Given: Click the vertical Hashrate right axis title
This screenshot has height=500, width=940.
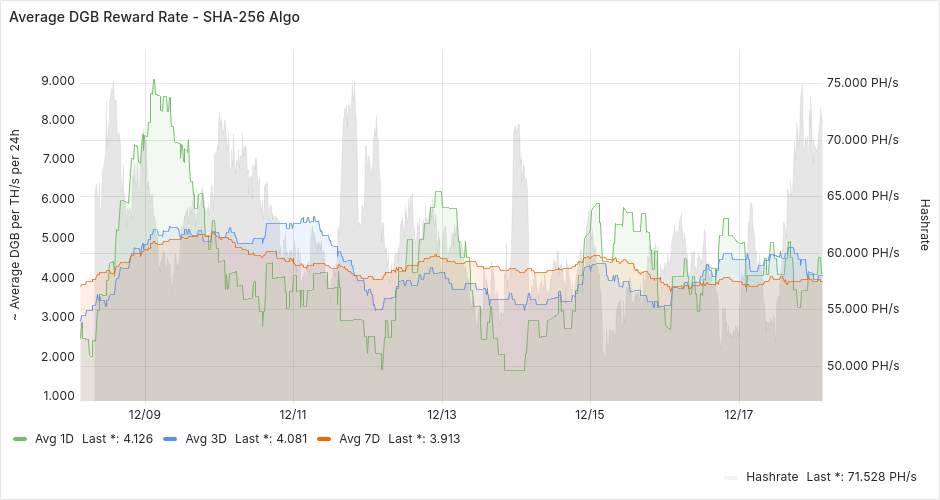Looking at the screenshot, I should (924, 223).
